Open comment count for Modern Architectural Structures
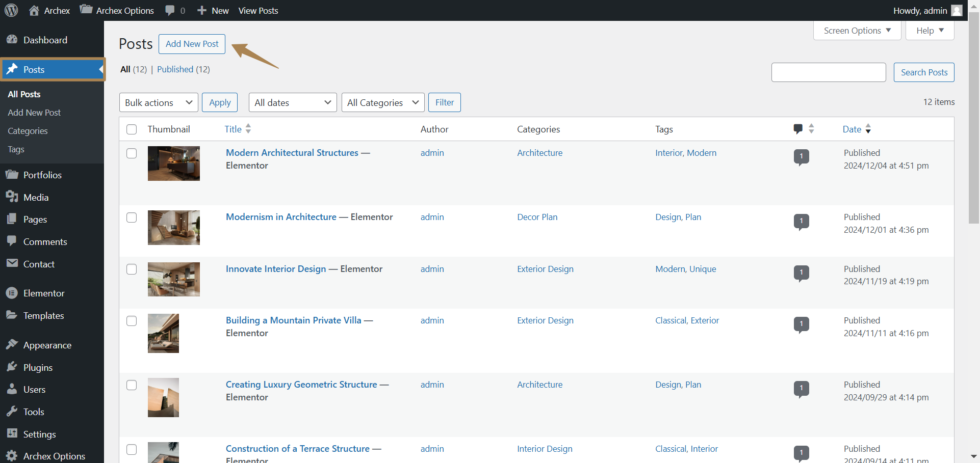 [802, 157]
